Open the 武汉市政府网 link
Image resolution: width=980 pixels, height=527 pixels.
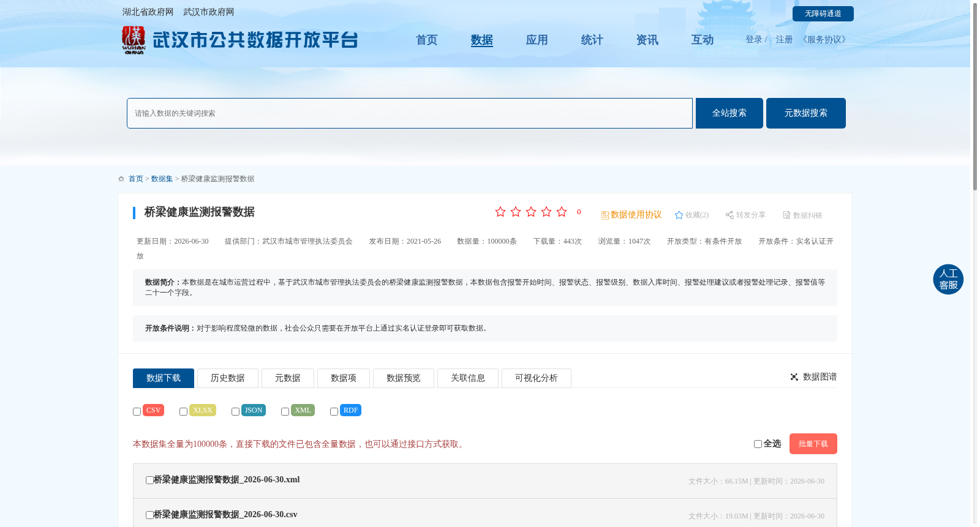(x=208, y=12)
